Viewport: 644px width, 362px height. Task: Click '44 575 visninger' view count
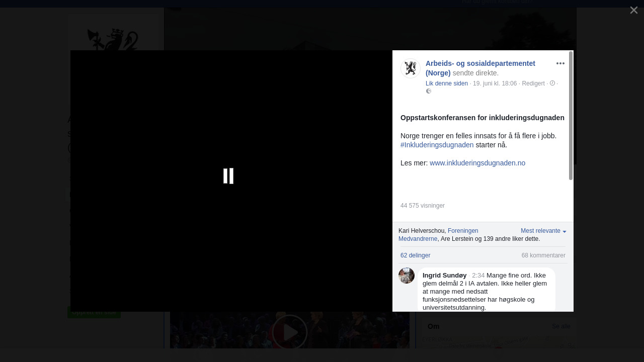tap(423, 206)
